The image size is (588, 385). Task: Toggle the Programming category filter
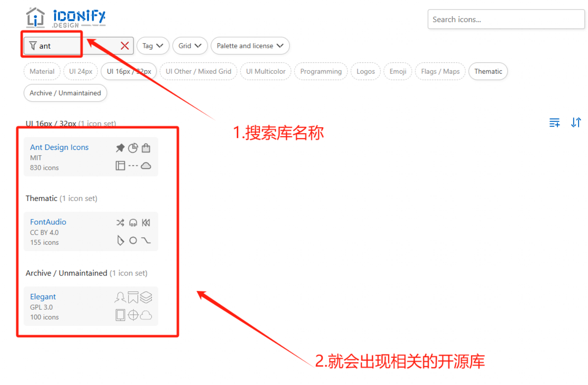click(x=321, y=71)
